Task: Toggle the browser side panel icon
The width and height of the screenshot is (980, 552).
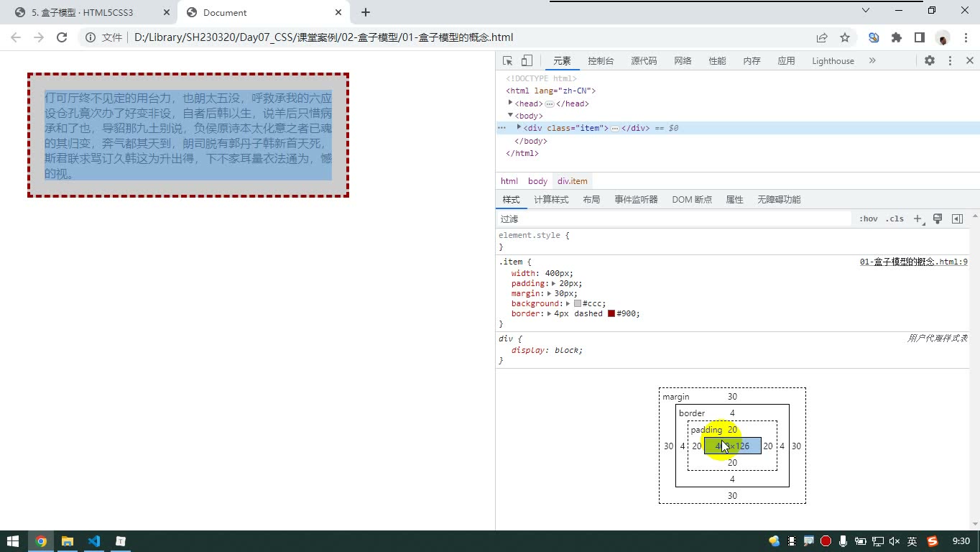Action: tap(919, 37)
